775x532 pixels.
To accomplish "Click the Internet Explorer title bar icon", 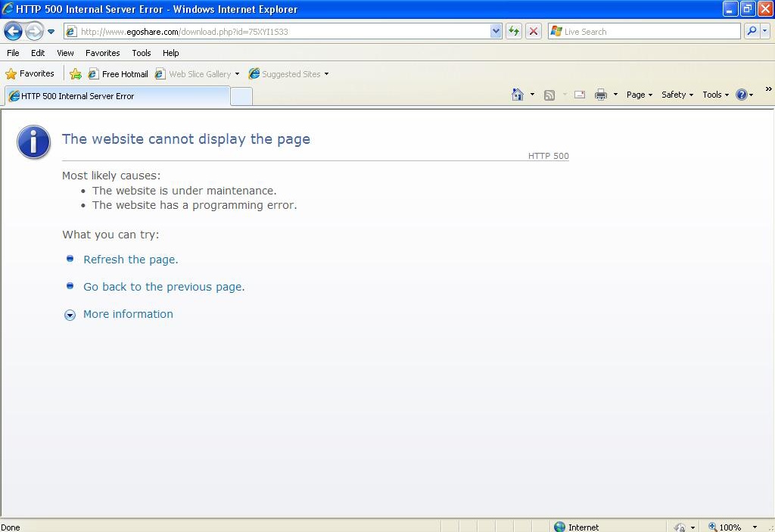I will pos(8,8).
